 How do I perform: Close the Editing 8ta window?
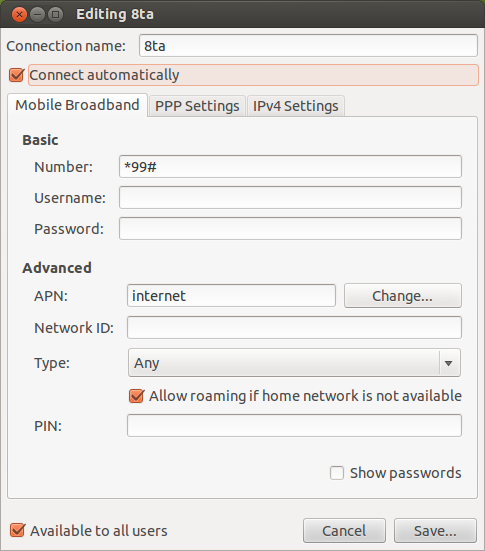click(x=19, y=15)
